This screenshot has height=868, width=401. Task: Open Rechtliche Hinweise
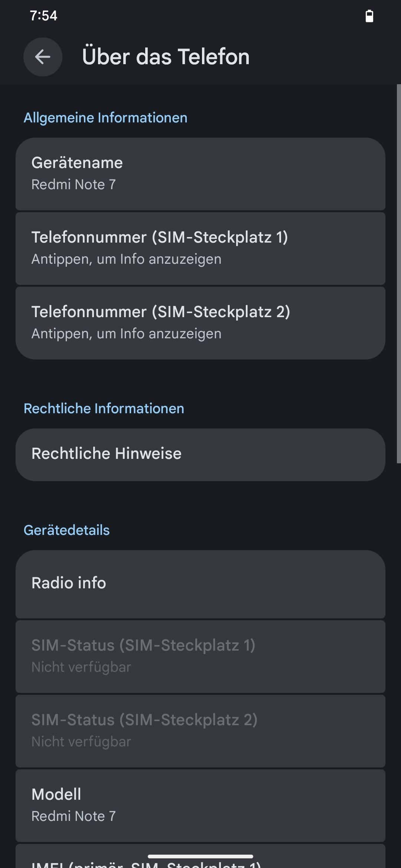coord(200,454)
